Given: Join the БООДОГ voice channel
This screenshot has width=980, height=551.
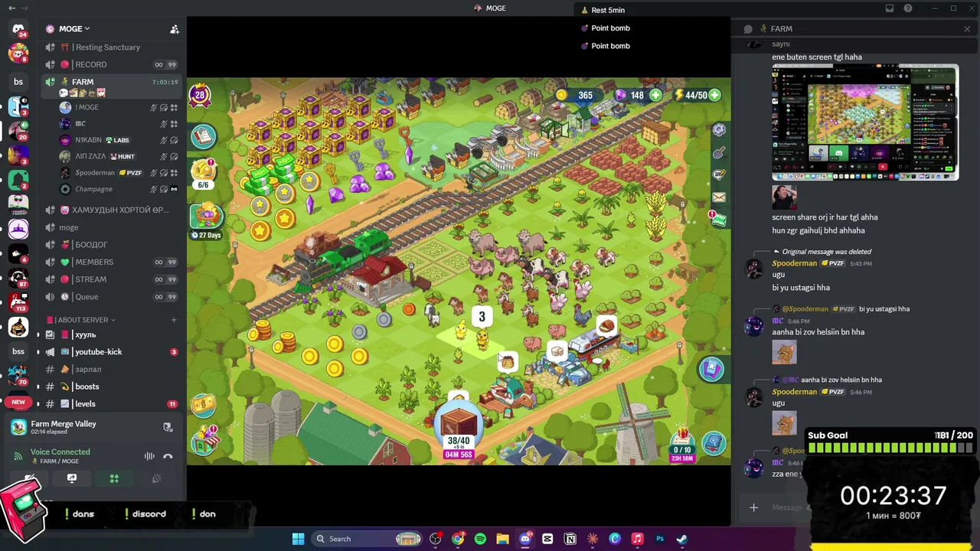Looking at the screenshot, I should click(x=111, y=245).
